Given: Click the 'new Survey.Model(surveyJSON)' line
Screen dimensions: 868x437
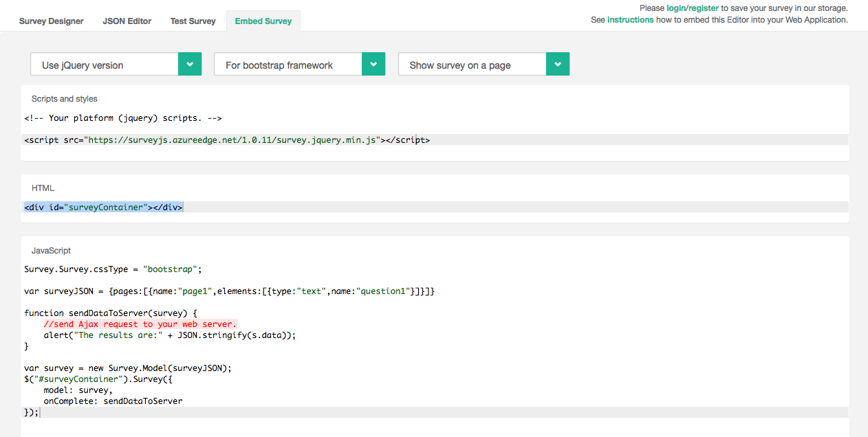Looking at the screenshot, I should pyautogui.click(x=128, y=368).
